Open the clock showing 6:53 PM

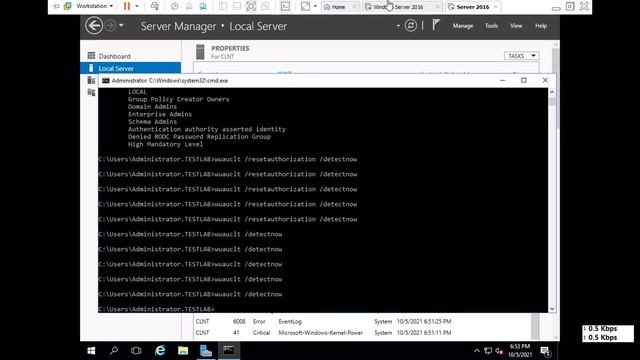tap(520, 351)
